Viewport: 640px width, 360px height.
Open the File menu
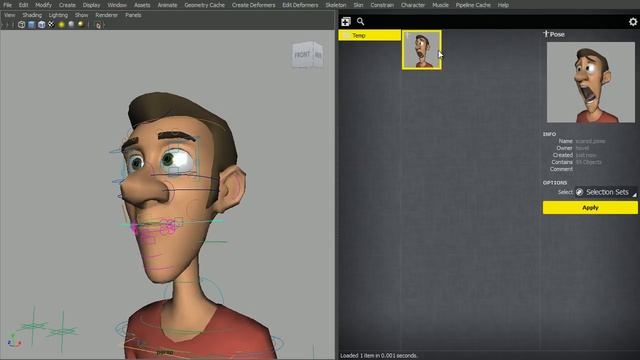[x=7, y=5]
